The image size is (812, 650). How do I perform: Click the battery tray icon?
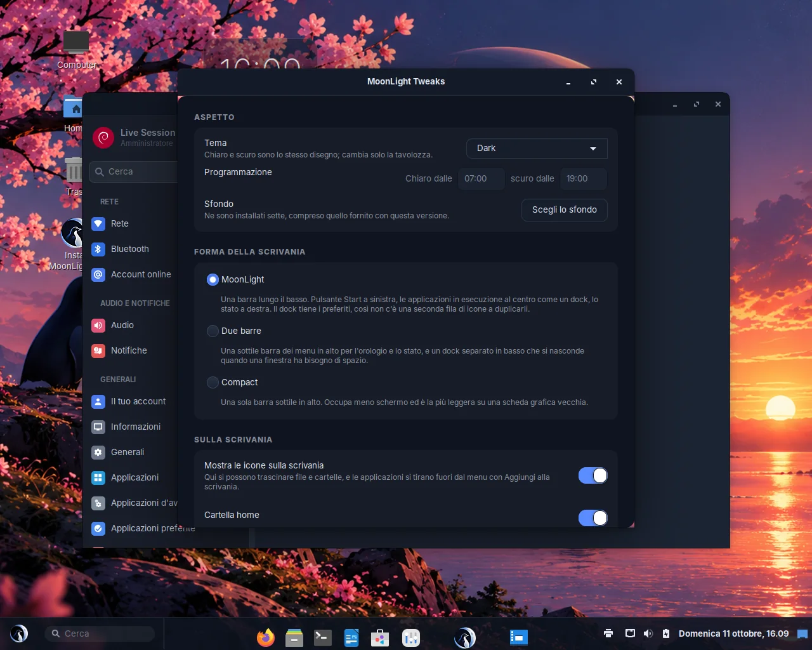click(x=666, y=633)
